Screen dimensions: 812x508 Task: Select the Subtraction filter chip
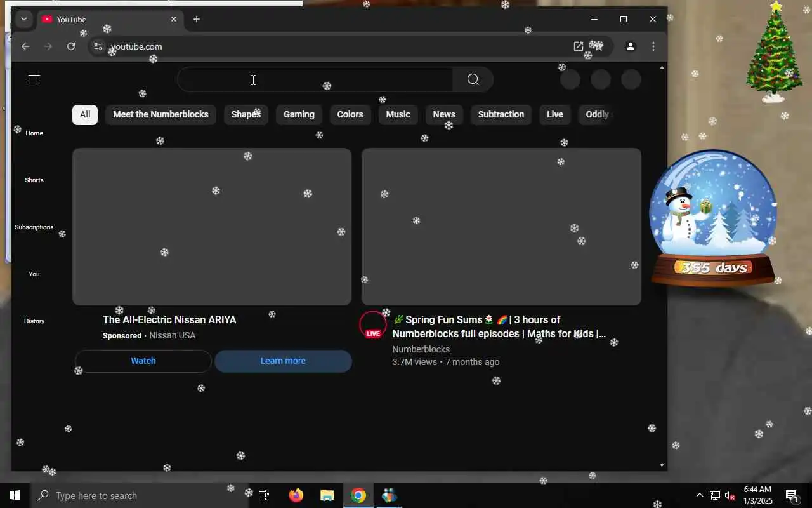(x=501, y=114)
